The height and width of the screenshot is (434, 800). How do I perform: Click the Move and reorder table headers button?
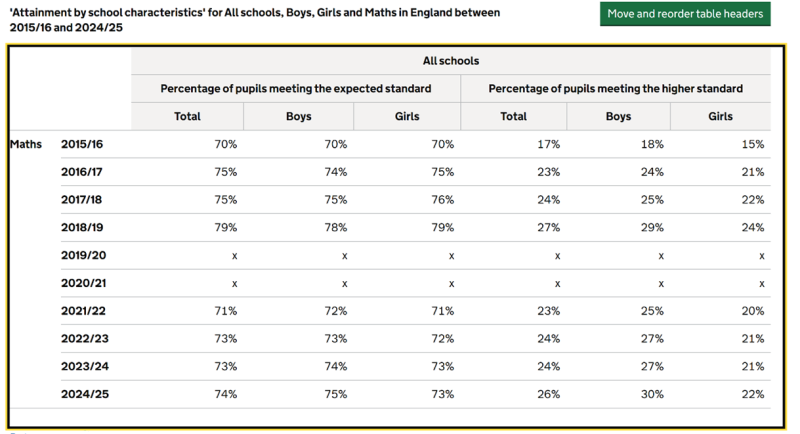[x=685, y=14]
